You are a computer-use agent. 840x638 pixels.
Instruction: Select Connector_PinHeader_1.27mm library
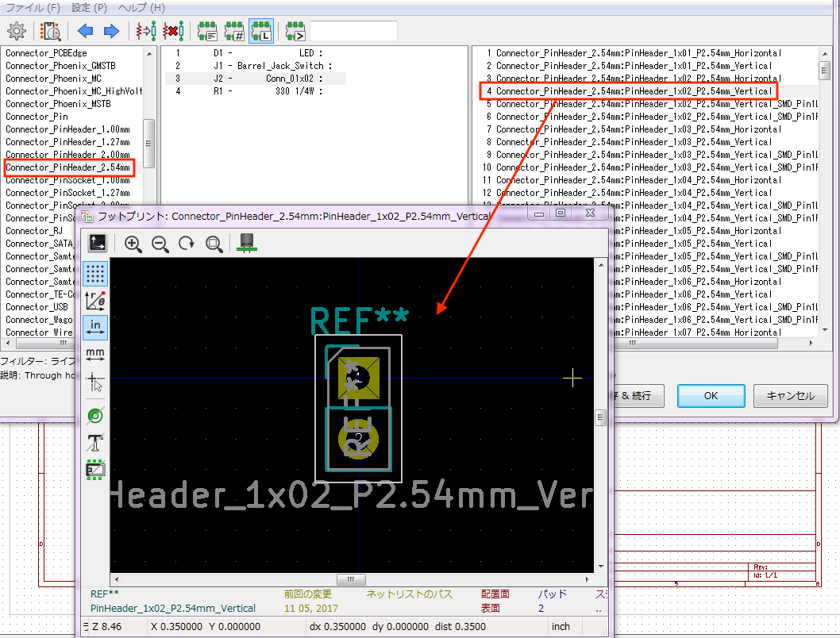[68, 142]
